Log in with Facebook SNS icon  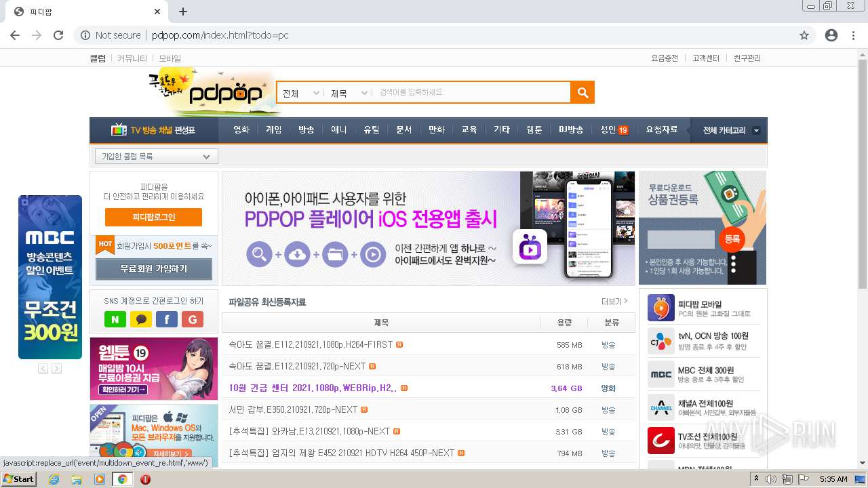(x=167, y=319)
